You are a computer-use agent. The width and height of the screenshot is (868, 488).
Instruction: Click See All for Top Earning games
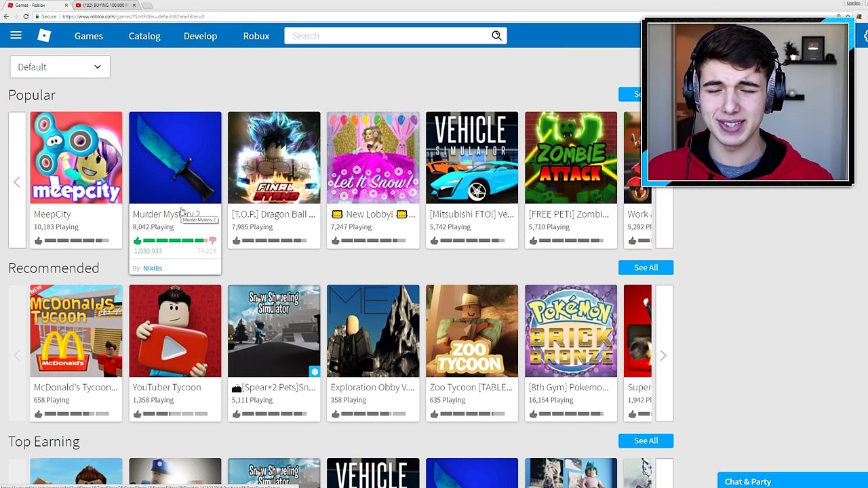coord(646,441)
